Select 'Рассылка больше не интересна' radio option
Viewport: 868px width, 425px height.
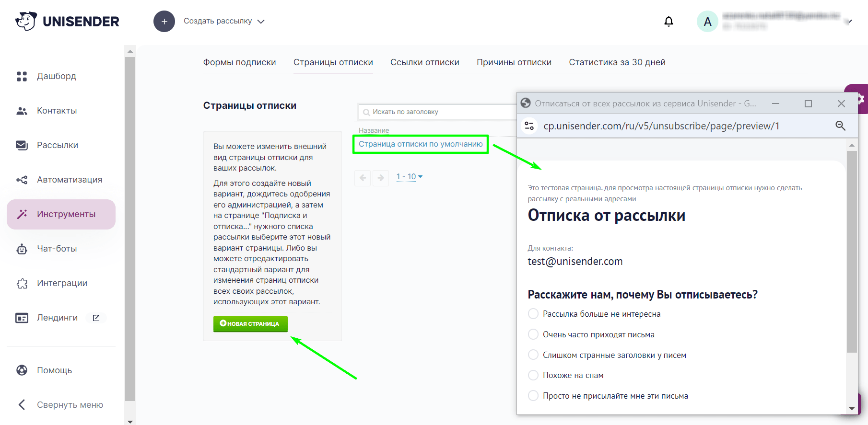533,314
